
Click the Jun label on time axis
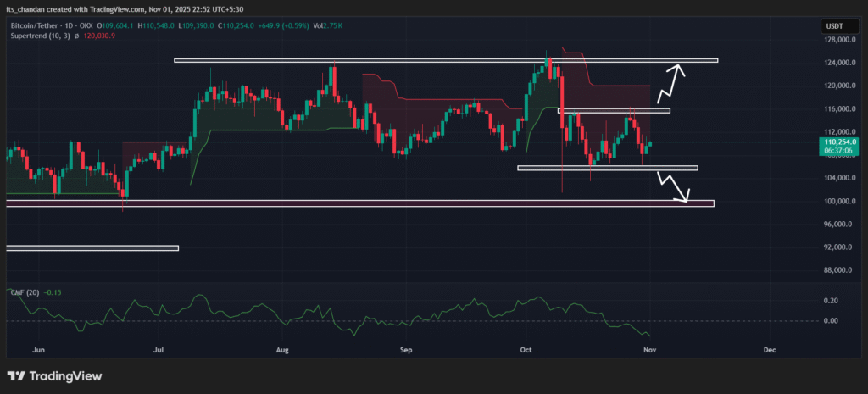pyautogui.click(x=37, y=350)
